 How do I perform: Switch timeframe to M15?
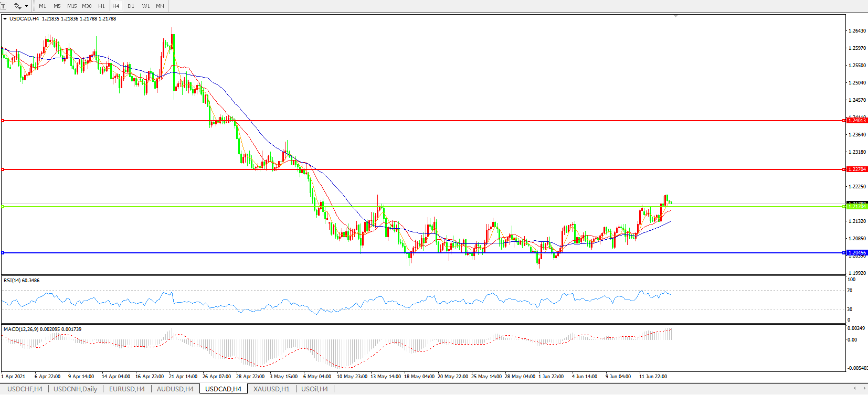tap(72, 6)
